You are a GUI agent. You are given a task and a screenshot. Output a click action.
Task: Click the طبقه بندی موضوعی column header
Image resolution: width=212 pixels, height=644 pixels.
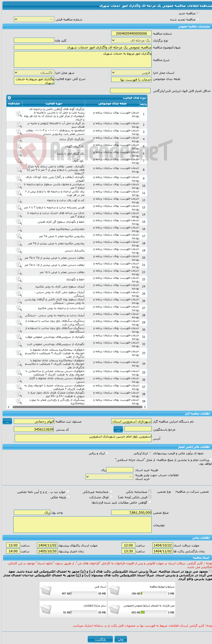(x=112, y=103)
